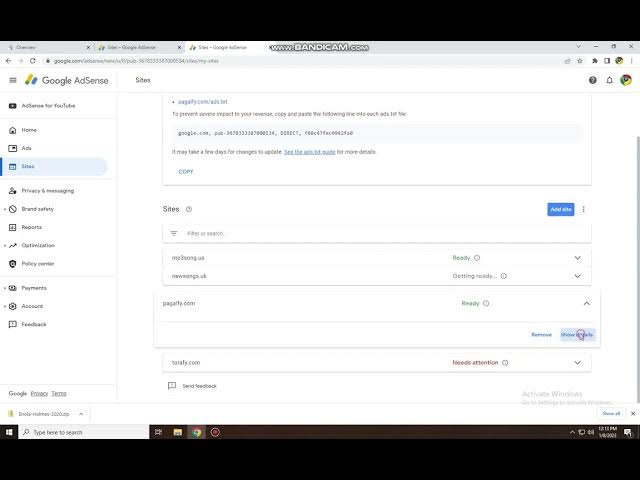Click the COPY button for ads.txt line
The image size is (640, 480).
tap(186, 172)
